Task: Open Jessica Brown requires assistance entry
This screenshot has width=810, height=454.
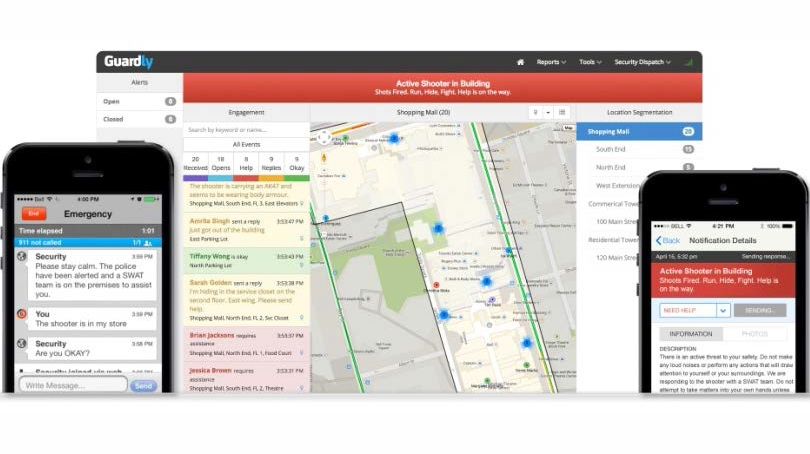Action: tap(246, 379)
